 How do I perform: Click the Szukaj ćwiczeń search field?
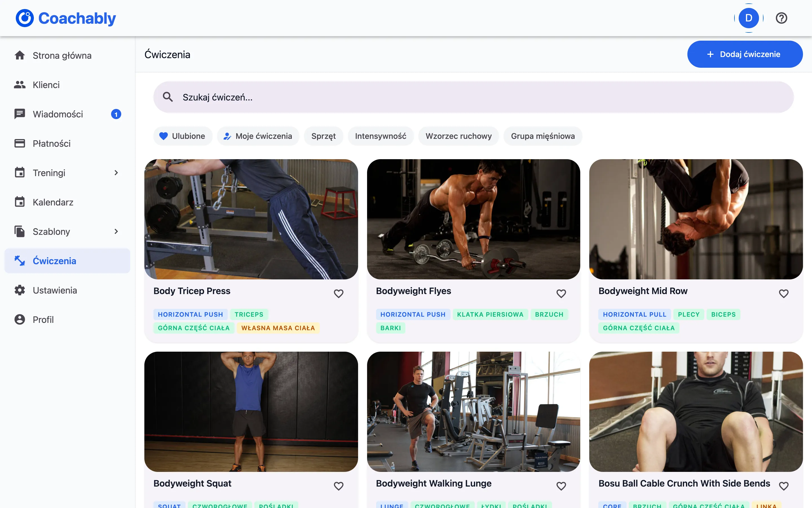pos(473,97)
